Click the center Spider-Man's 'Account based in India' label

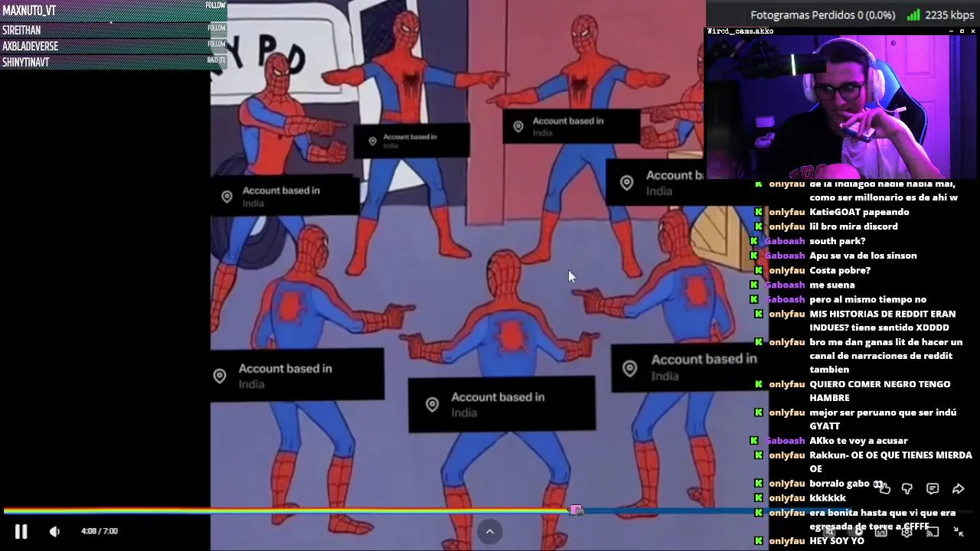pos(501,404)
